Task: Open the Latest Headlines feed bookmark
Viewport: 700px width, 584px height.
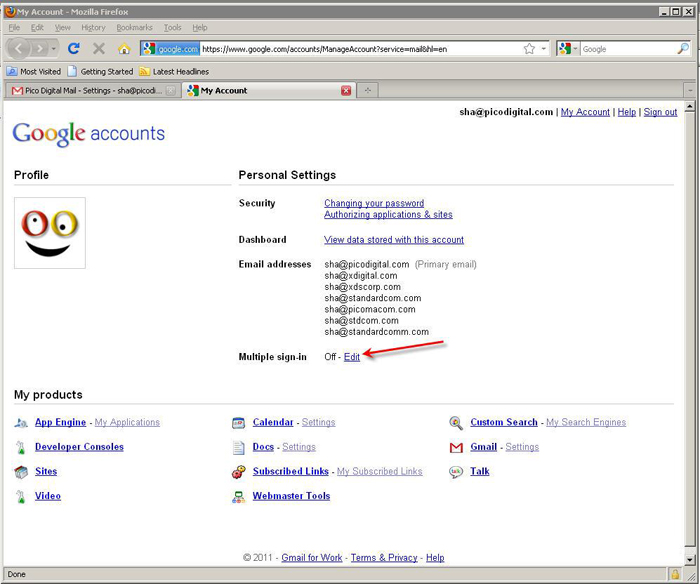Action: 174,71
